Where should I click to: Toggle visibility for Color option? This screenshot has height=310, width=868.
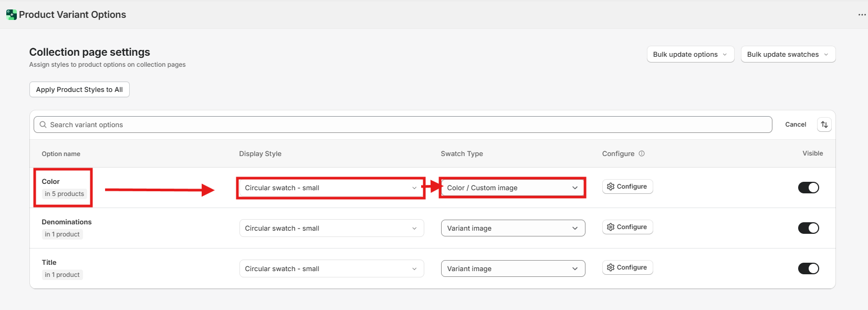tap(808, 188)
